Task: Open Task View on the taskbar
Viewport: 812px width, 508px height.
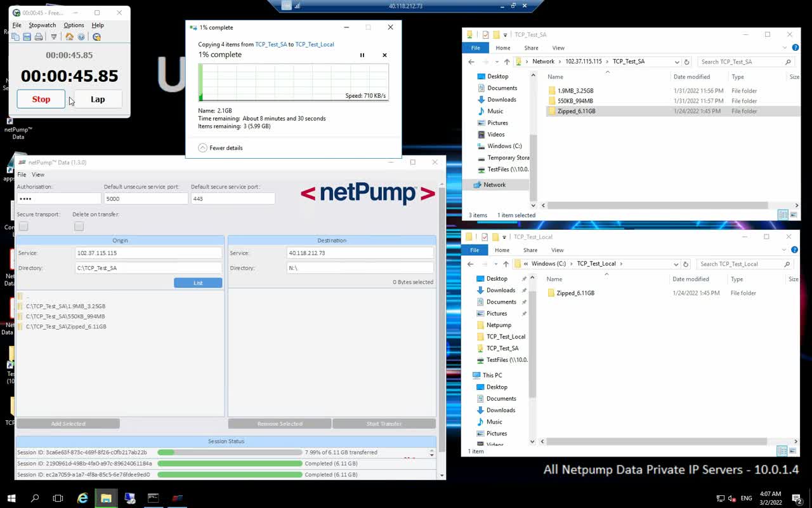Action: pos(58,498)
